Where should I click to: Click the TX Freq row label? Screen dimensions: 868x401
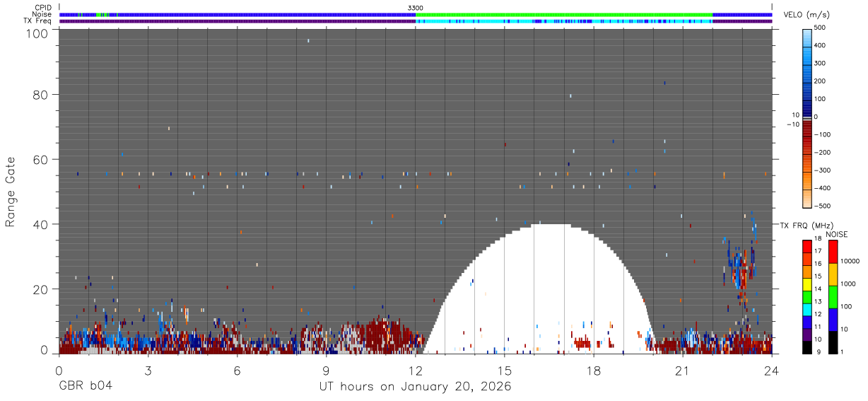coord(38,21)
